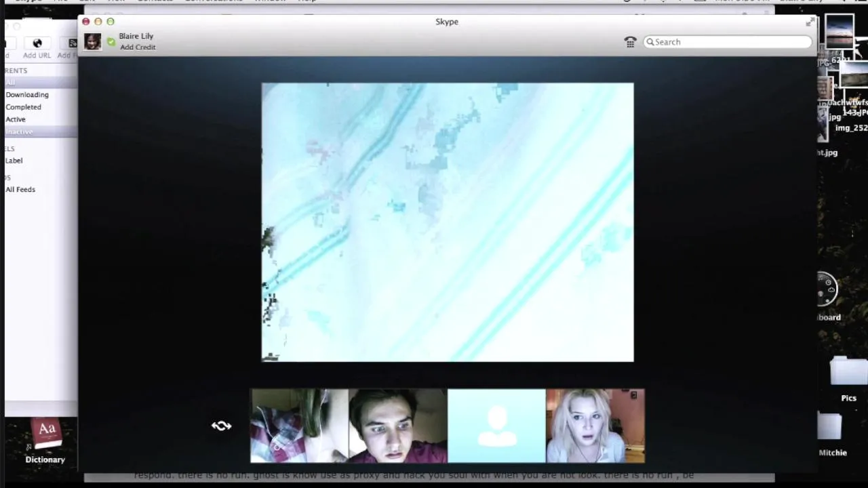Enter fullscreen using Skype's arrows icon
The height and width of the screenshot is (488, 868).
point(810,22)
